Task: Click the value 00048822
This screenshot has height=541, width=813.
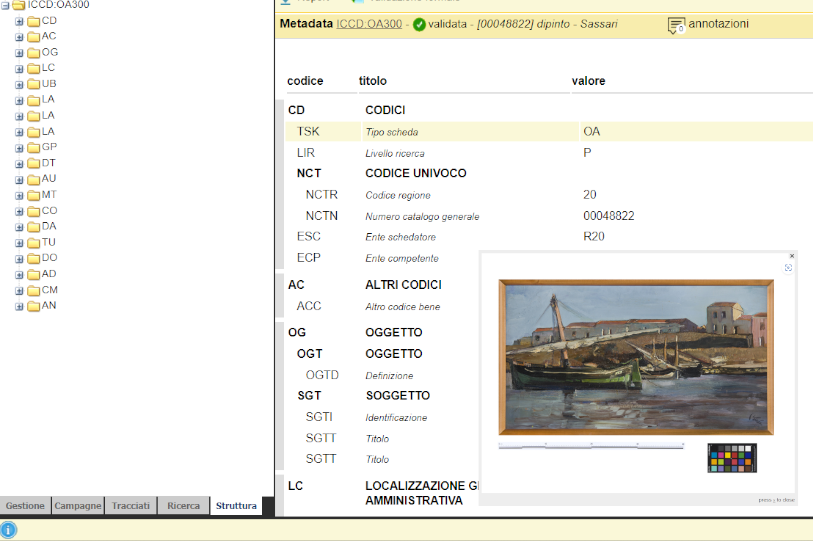Action: 609,216
